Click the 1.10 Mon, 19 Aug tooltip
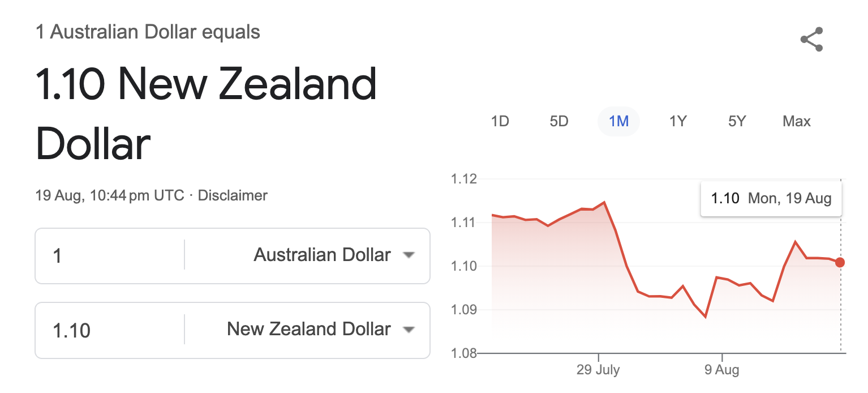This screenshot has height=393, width=868. click(x=771, y=199)
